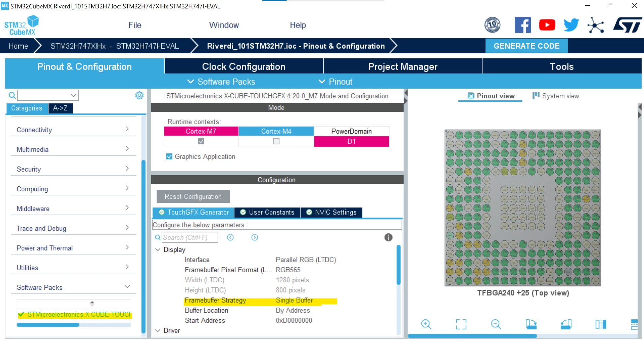Expand the Middleware category
Screen dimensions: 644x343
[74, 209]
